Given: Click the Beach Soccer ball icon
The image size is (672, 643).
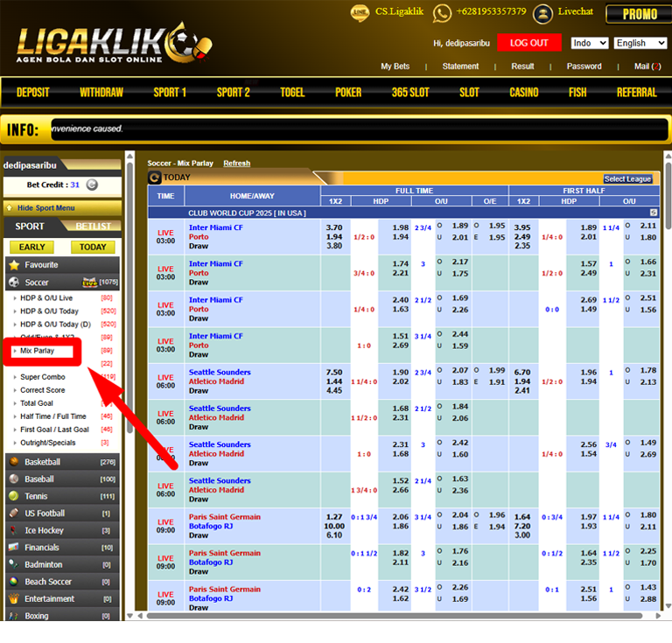Looking at the screenshot, I should pyautogui.click(x=14, y=581).
